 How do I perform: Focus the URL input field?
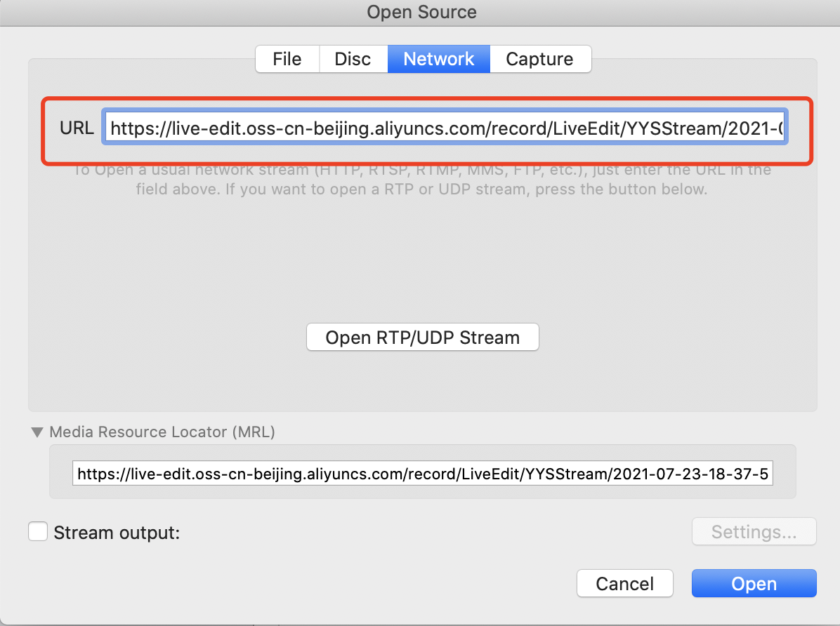pyautogui.click(x=445, y=128)
